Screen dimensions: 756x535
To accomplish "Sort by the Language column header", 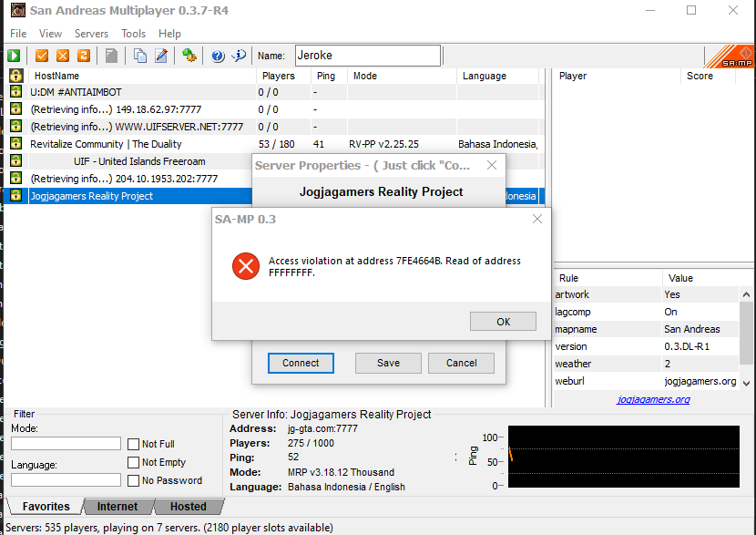I will 497,76.
